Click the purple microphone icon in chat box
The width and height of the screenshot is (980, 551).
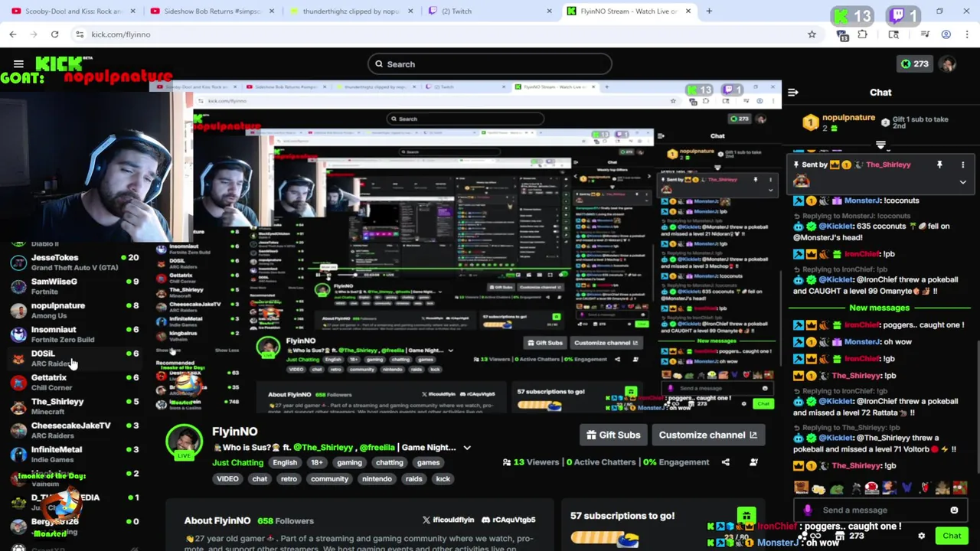pos(808,510)
